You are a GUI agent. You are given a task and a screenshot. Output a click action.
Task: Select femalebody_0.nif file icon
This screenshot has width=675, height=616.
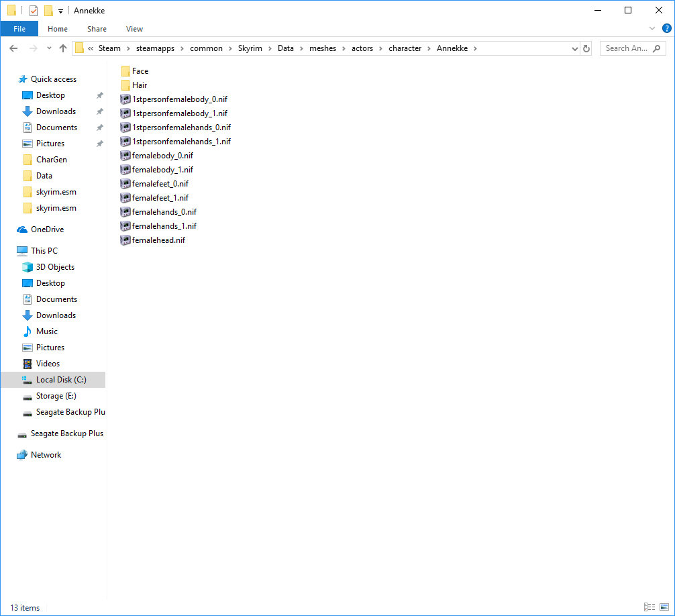tap(125, 156)
